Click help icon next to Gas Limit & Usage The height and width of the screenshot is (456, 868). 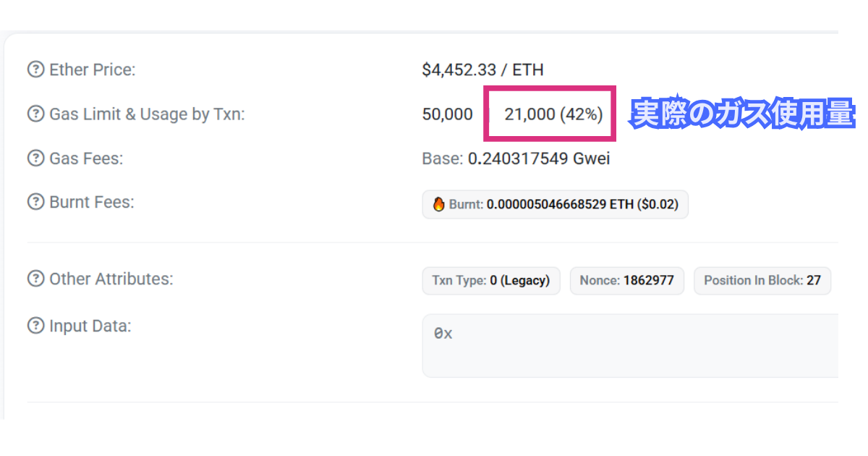click(35, 114)
